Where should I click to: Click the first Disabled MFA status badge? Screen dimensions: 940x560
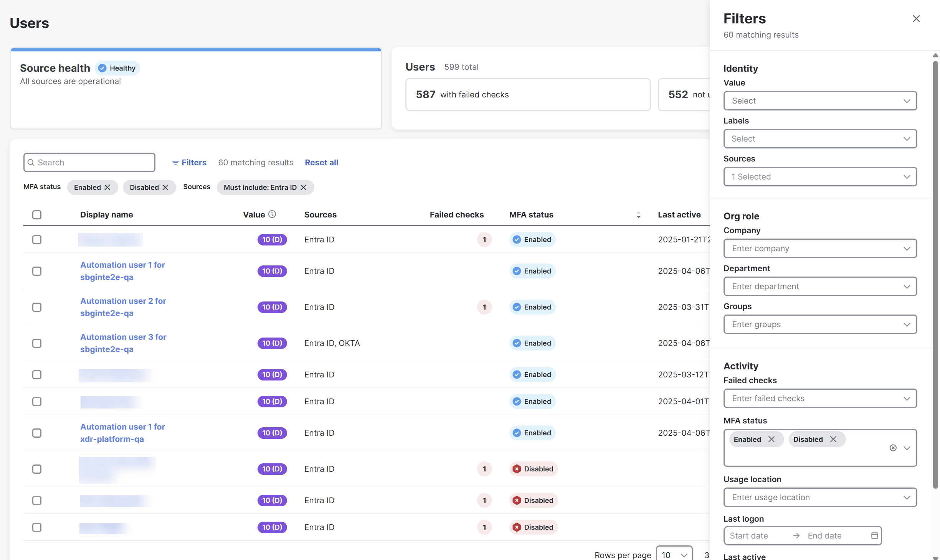click(x=533, y=469)
